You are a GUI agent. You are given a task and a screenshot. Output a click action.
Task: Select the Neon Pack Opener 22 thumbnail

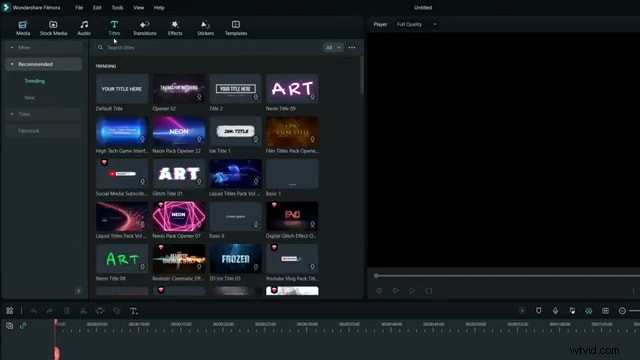[179, 131]
